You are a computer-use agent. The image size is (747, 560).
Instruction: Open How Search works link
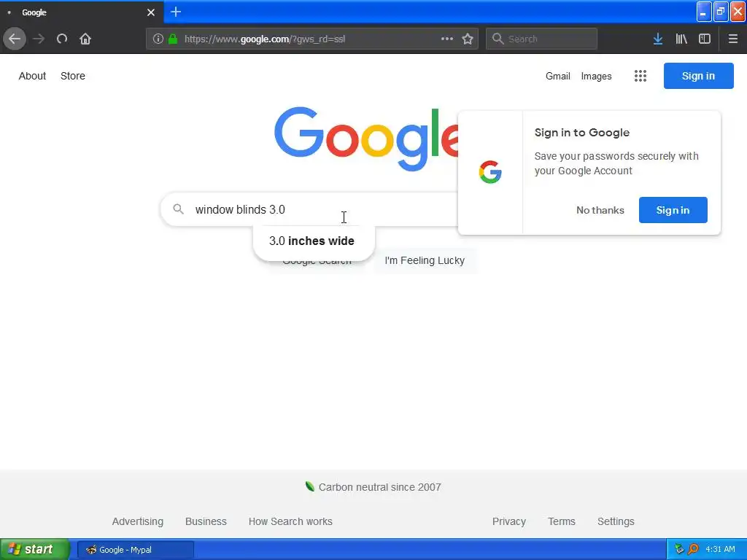click(x=290, y=521)
